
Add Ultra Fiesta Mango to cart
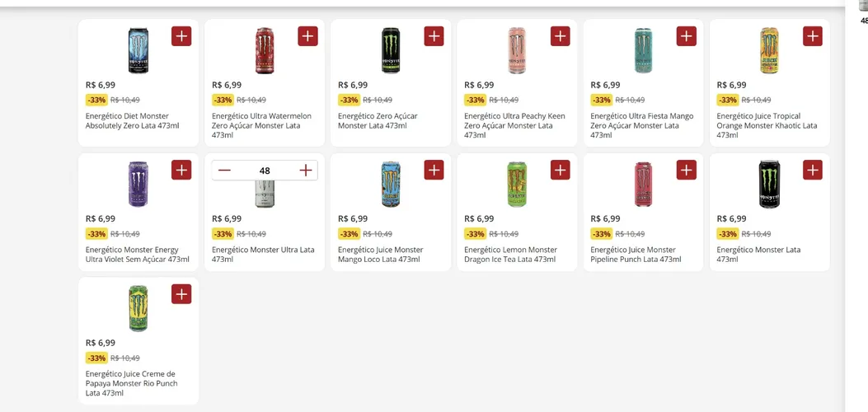[687, 36]
